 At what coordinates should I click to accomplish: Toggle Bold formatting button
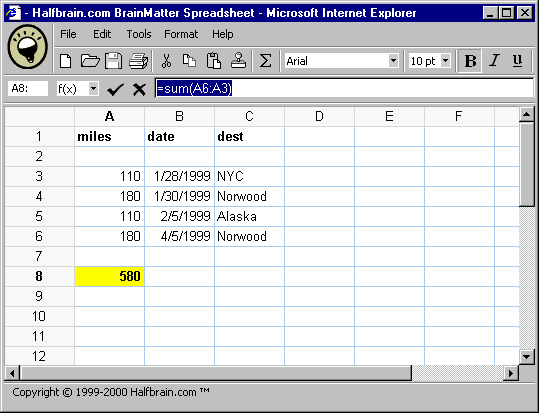(x=470, y=61)
